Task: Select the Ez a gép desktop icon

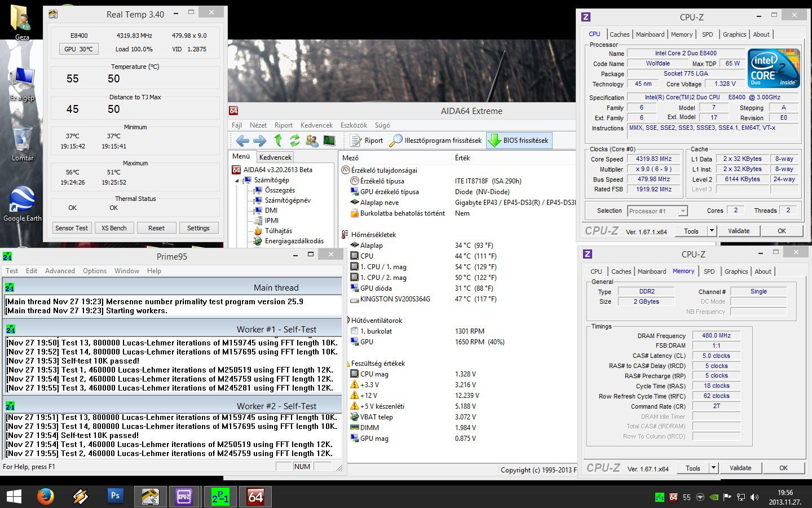Action: coord(22,84)
